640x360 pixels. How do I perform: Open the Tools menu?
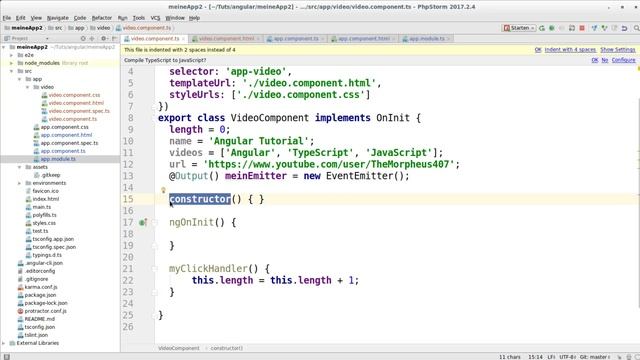point(139,18)
